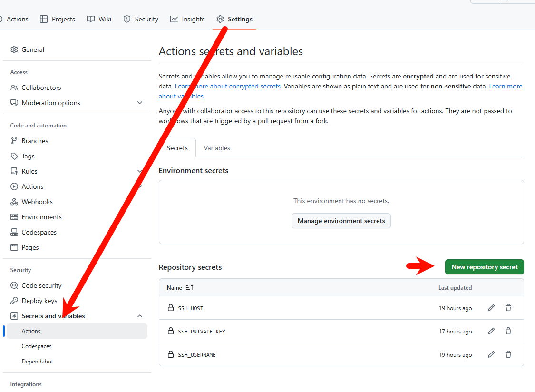Sort secrets by Name column
This screenshot has width=535, height=392.
click(180, 287)
